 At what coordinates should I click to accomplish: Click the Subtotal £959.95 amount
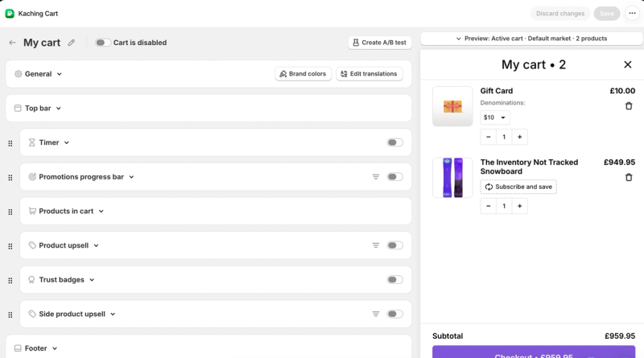[x=620, y=335]
